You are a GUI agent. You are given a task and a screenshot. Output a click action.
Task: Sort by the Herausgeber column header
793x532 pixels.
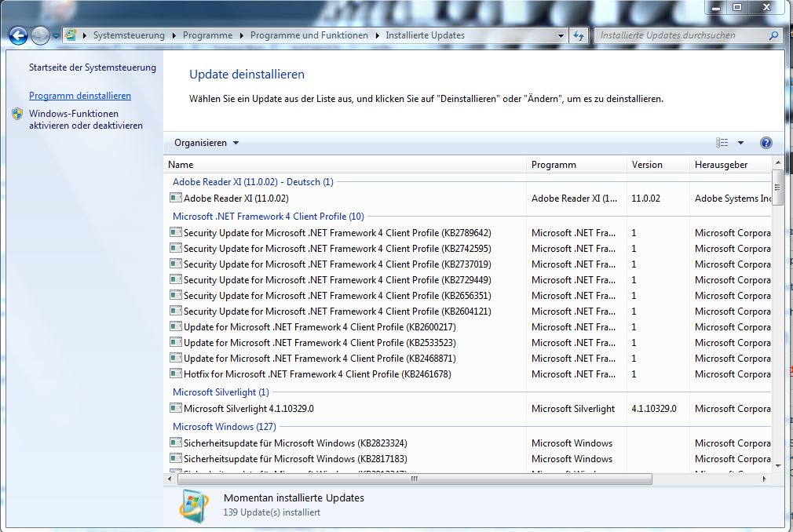click(x=730, y=165)
